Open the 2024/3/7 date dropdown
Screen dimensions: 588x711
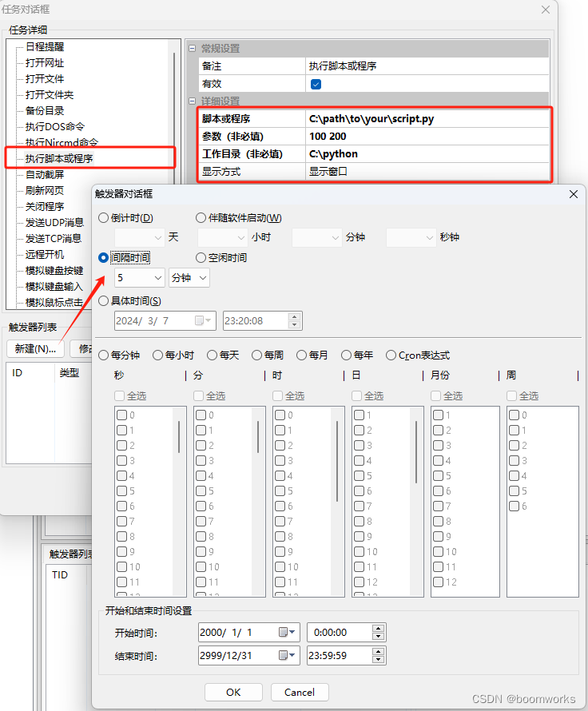coord(203,320)
